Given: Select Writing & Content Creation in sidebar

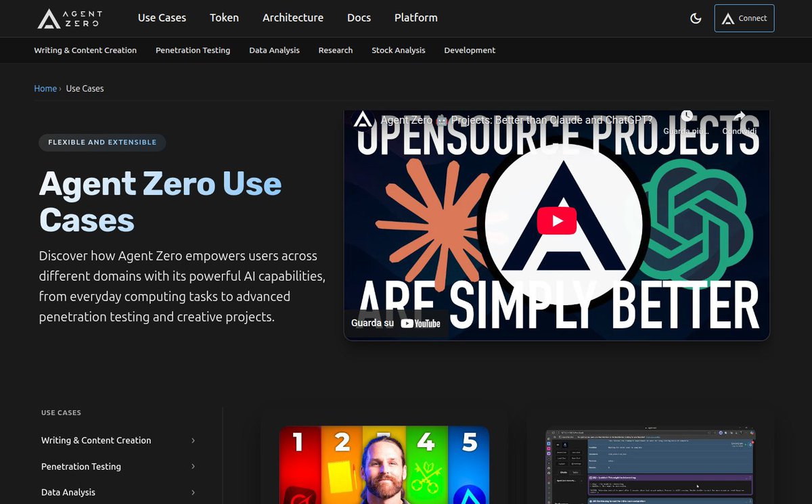Looking at the screenshot, I should point(96,440).
